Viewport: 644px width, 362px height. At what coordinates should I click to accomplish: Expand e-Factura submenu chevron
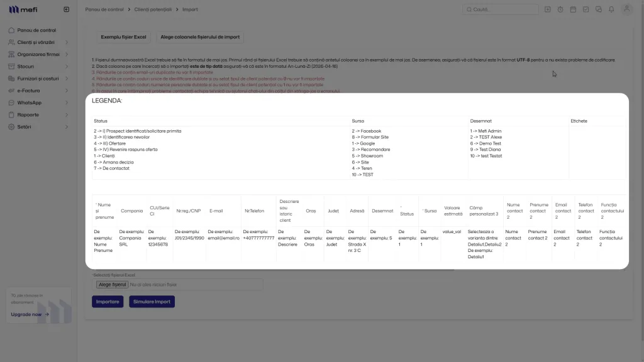pos(67,90)
